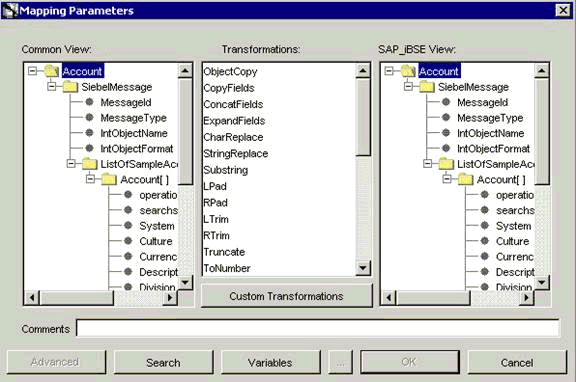This screenshot has width=576, height=382.
Task: Select System field in SAP_iBSE View
Action: (514, 226)
